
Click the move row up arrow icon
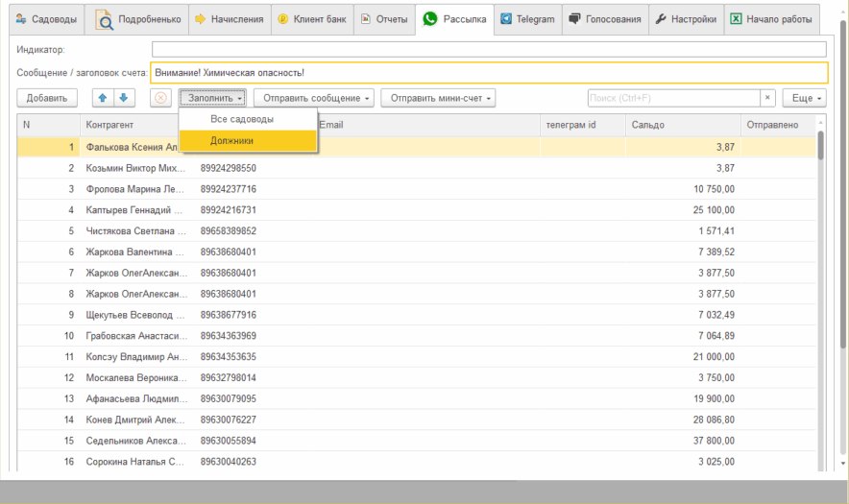click(x=102, y=98)
